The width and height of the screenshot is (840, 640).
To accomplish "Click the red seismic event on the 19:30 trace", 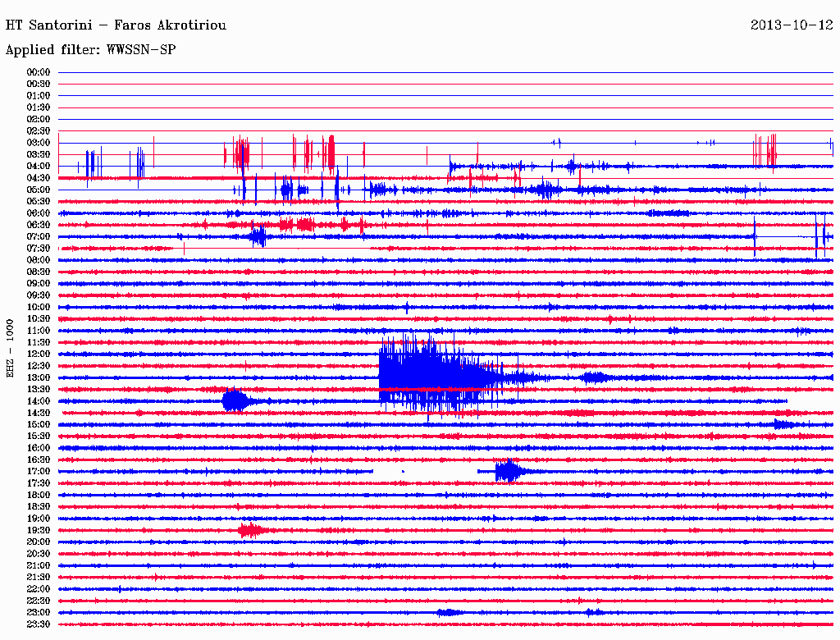I will tap(250, 530).
